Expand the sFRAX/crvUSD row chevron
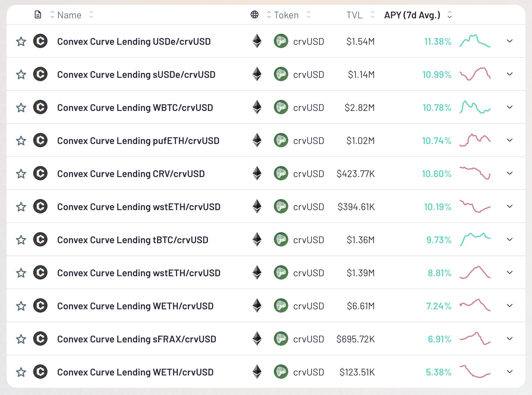Viewport: 532px width, 395px height. click(509, 338)
